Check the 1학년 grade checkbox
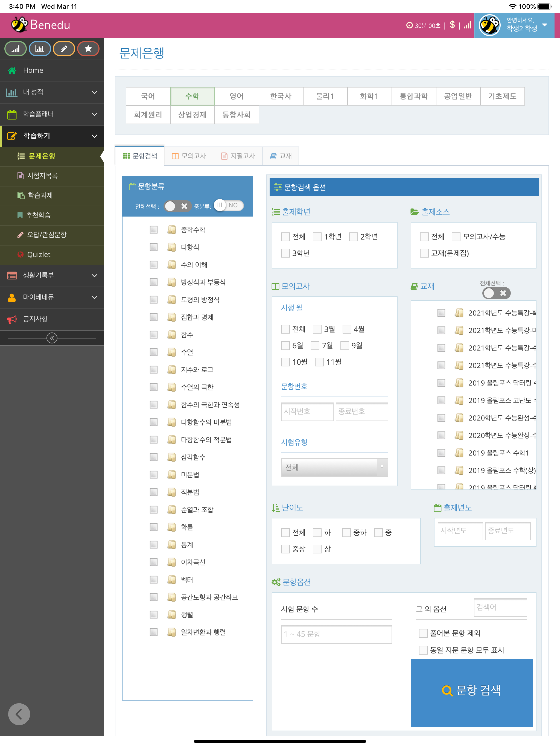This screenshot has height=747, width=560. (317, 237)
